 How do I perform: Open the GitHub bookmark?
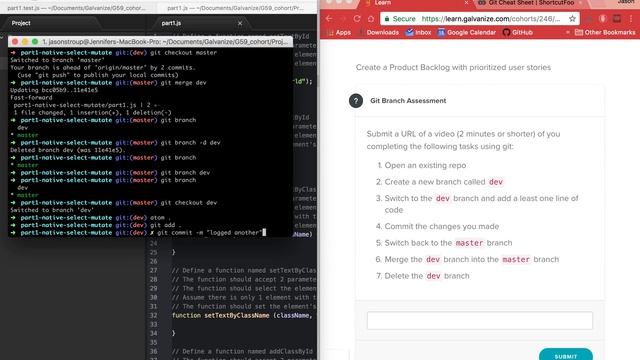click(x=518, y=32)
